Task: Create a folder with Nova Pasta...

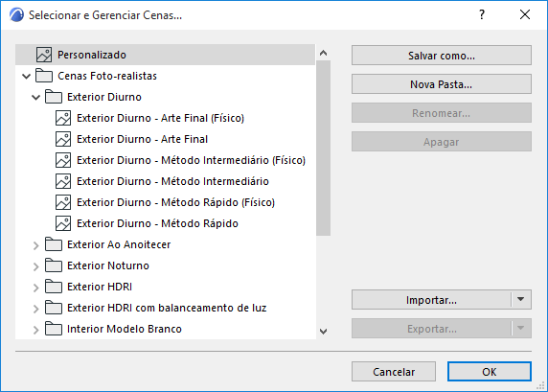Action: (x=442, y=84)
